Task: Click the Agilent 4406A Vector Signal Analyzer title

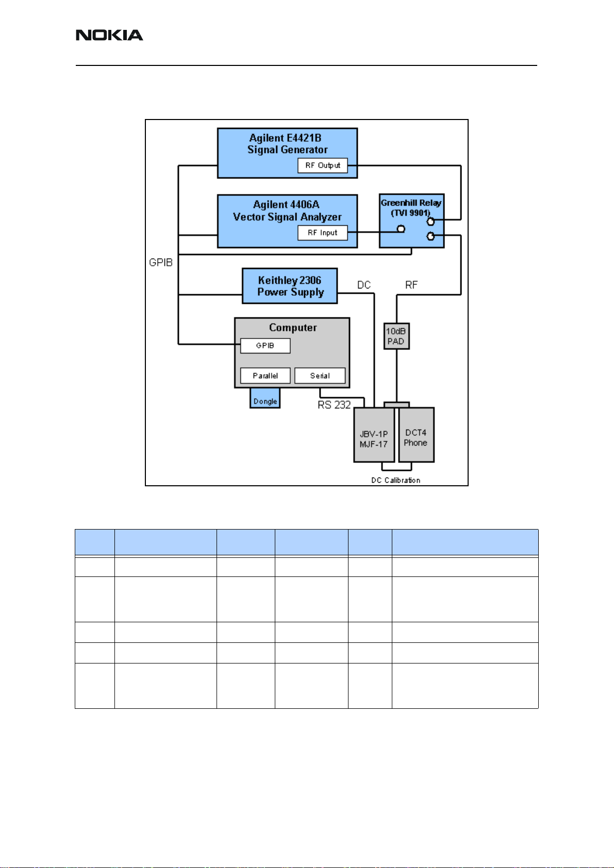Action: tap(287, 211)
